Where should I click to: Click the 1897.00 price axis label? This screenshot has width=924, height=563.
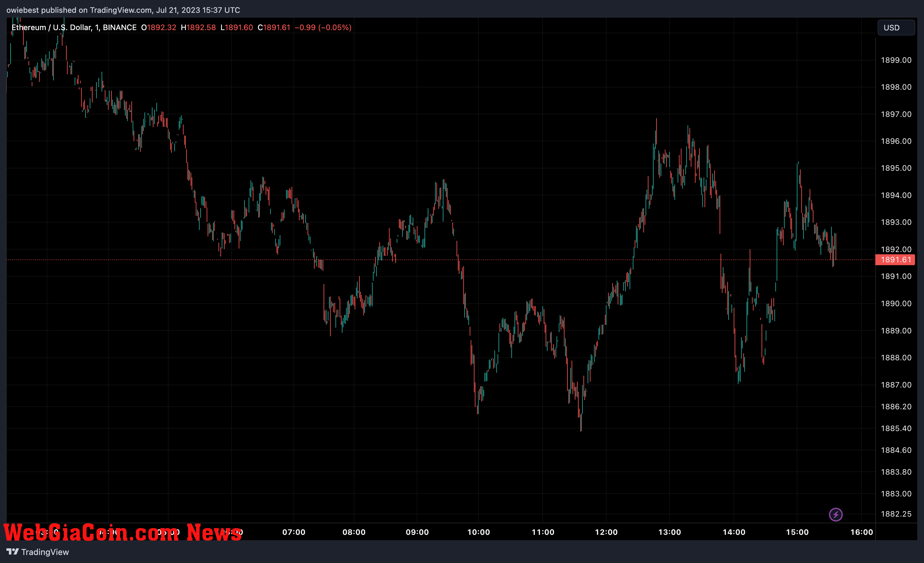point(896,114)
